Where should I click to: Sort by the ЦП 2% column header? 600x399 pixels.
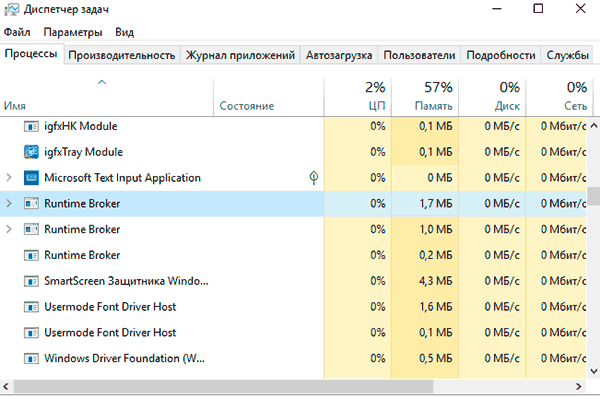coord(358,97)
